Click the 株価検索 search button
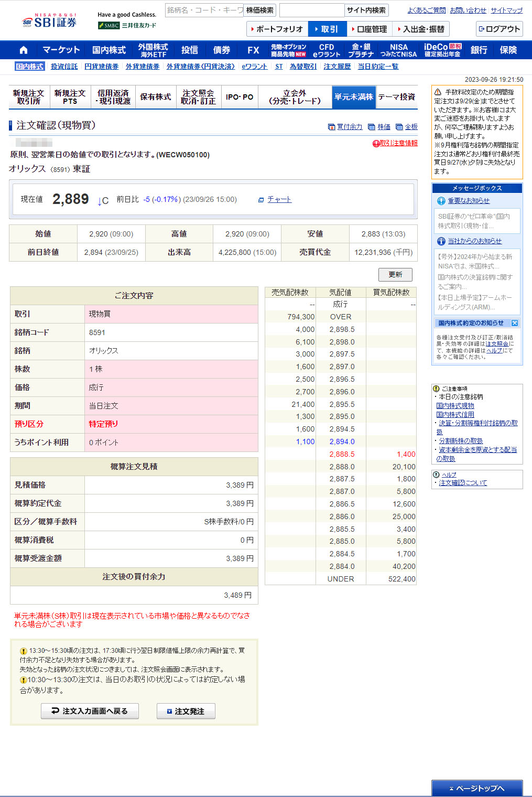This screenshot has width=532, height=797. [259, 10]
